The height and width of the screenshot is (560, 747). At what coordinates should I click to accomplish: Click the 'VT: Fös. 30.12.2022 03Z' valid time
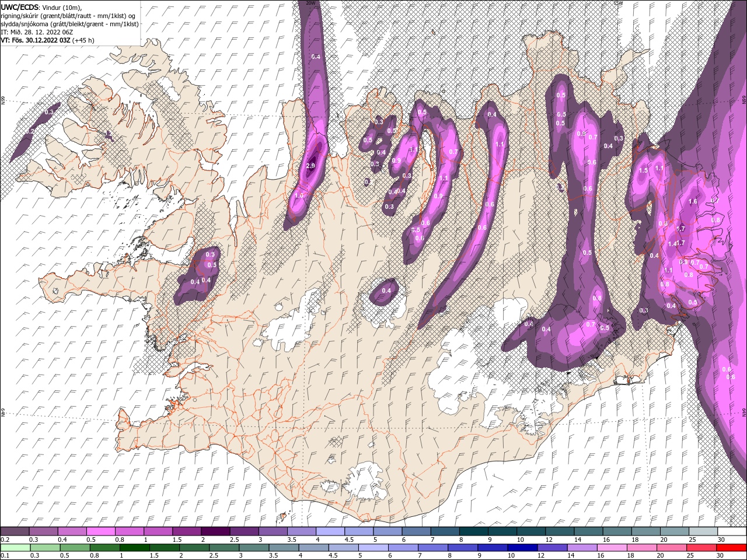pos(36,40)
